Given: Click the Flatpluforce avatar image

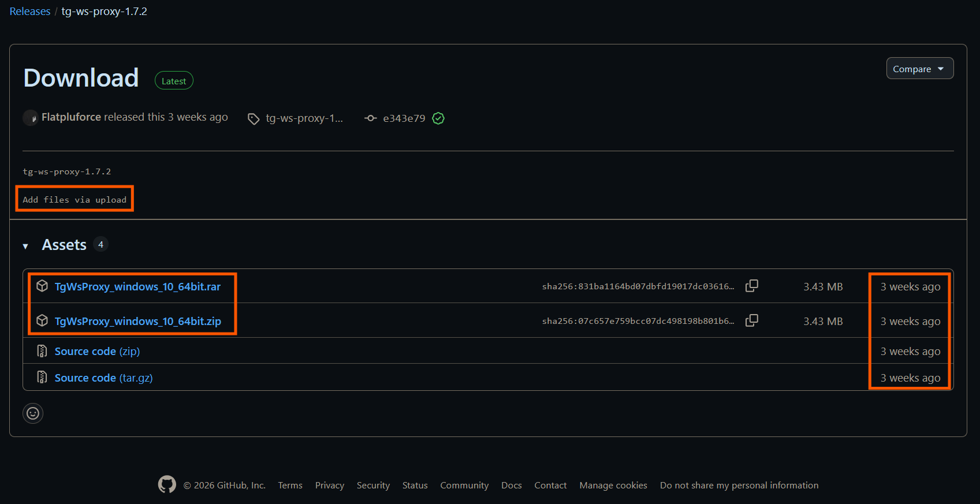Looking at the screenshot, I should coord(31,118).
